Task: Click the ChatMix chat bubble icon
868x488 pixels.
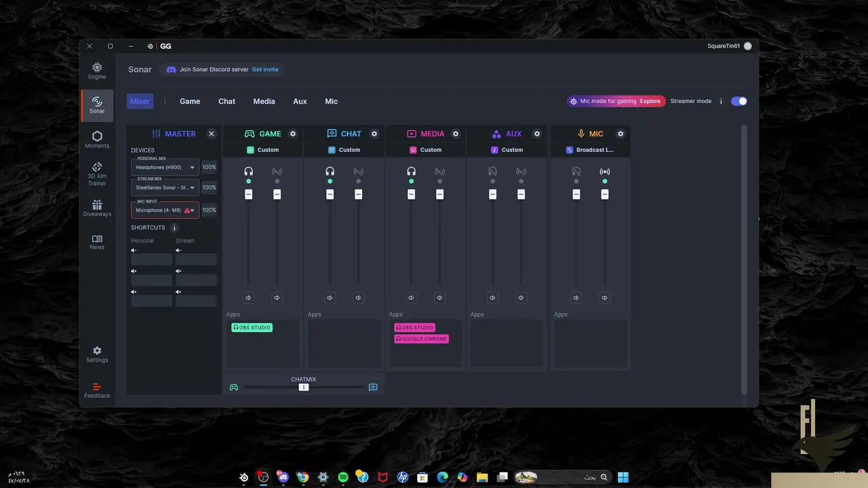Action: pyautogui.click(x=373, y=388)
